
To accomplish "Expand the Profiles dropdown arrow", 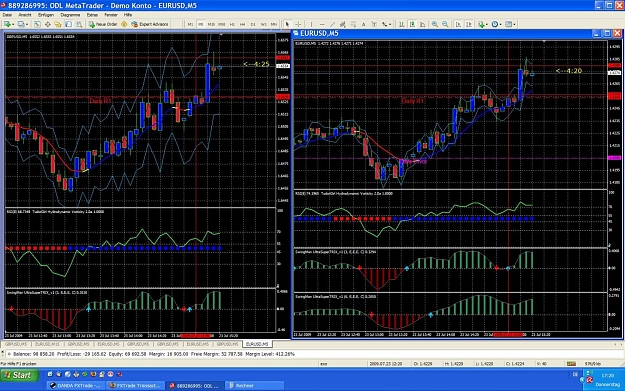I will pyautogui.click(x=27, y=24).
